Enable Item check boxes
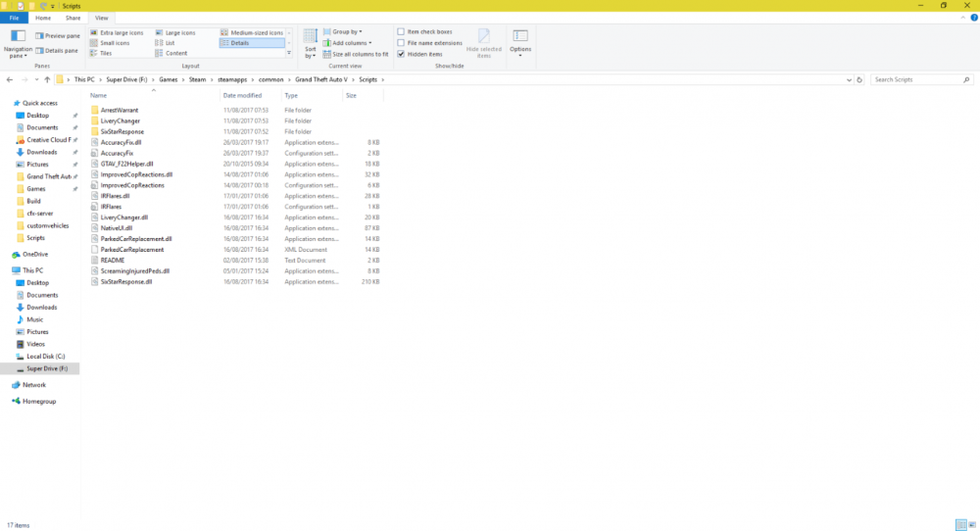The height and width of the screenshot is (531, 980). [x=401, y=32]
